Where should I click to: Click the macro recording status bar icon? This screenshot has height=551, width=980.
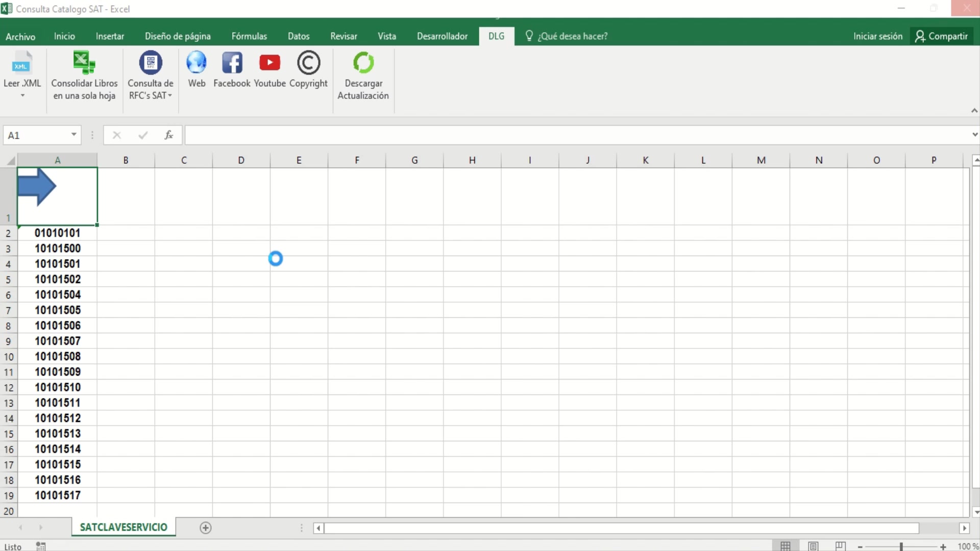(x=41, y=546)
